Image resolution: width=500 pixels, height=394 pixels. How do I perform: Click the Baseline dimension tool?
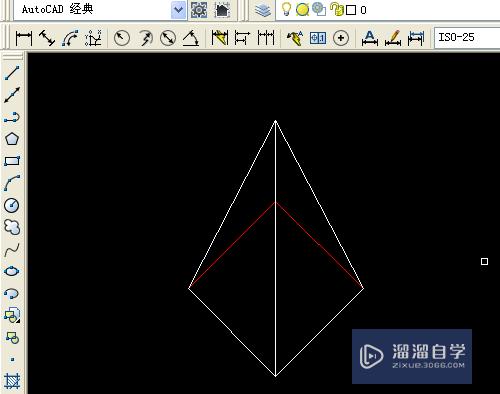point(242,38)
